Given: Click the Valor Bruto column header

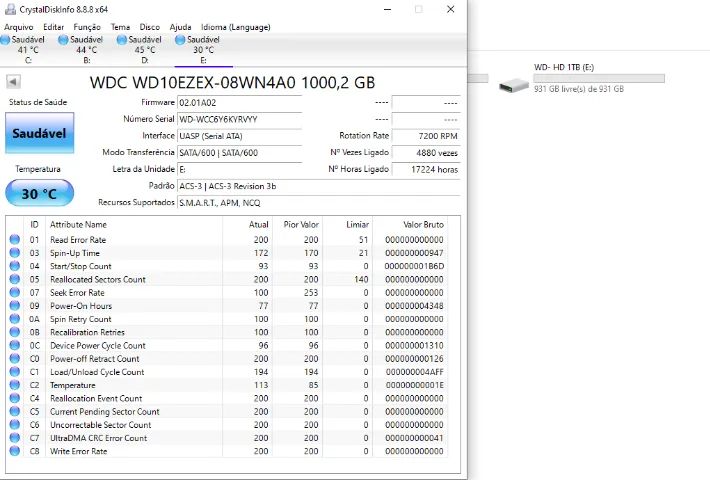Looking at the screenshot, I should 409,225.
